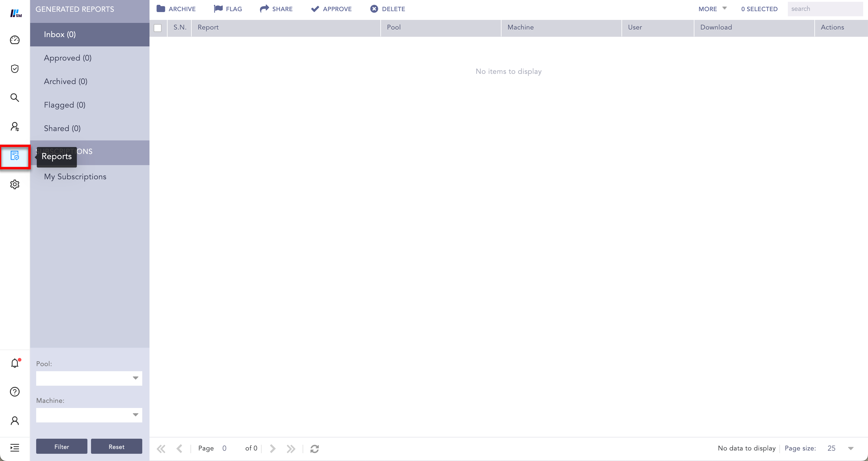Click into the search field

click(x=824, y=9)
